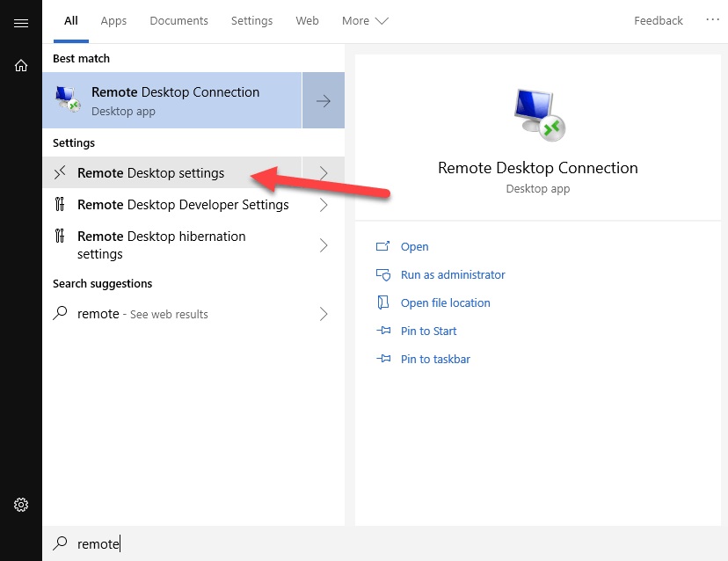Click the large Remote Desktop Connection preview icon

pos(539,114)
